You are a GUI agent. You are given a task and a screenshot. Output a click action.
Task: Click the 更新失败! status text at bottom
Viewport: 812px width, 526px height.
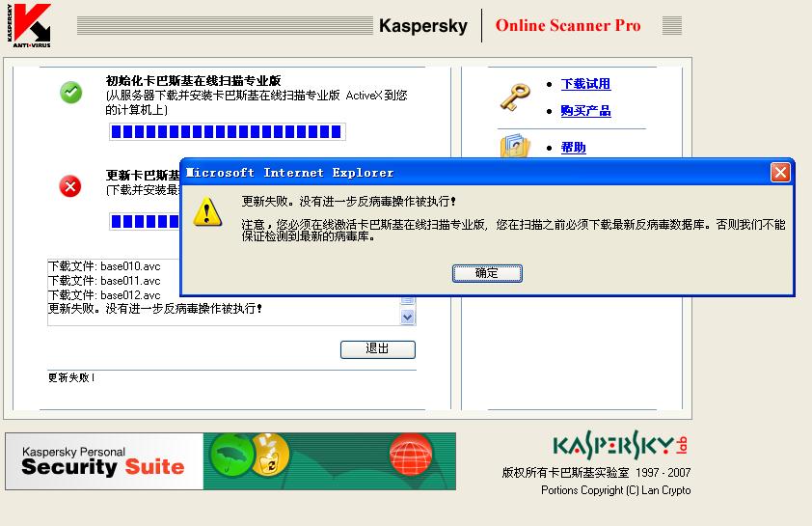tap(71, 377)
